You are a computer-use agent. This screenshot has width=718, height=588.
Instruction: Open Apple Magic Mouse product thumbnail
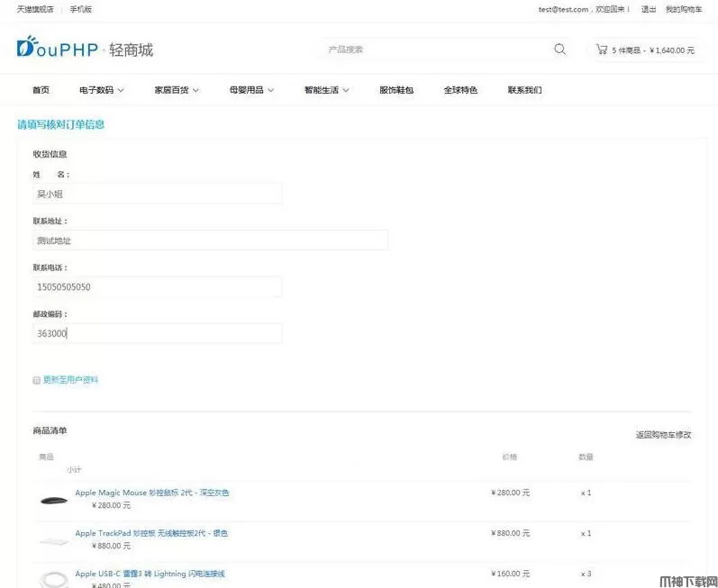[x=53, y=500]
